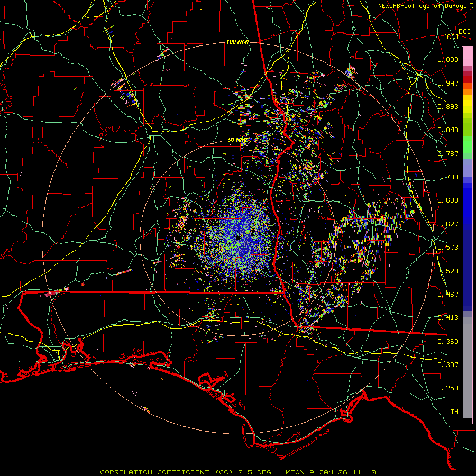Viewport: 476px width, 476px height.
Task: Click the Correlation Coefficient caption at bottom
Action: point(238,472)
